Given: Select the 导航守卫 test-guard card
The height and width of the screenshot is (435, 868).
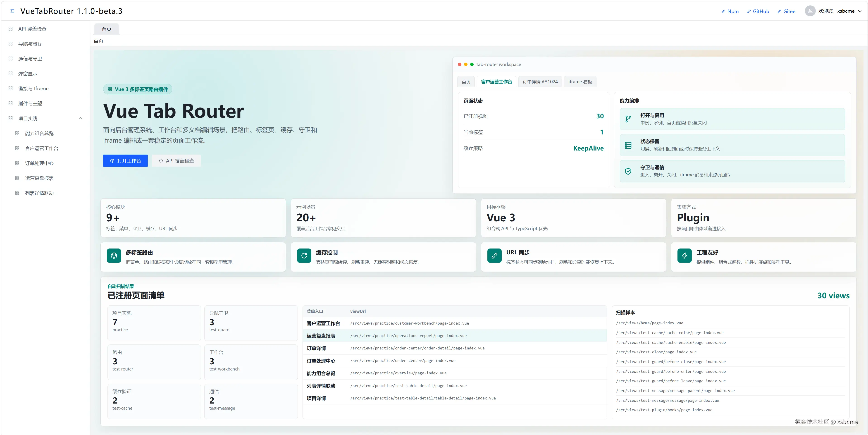Looking at the screenshot, I should [251, 323].
